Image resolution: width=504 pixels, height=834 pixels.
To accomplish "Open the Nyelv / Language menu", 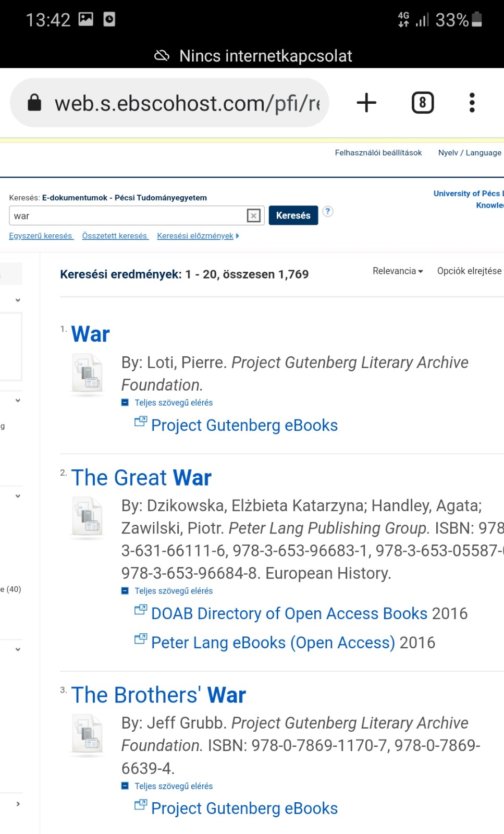I will pos(469,153).
